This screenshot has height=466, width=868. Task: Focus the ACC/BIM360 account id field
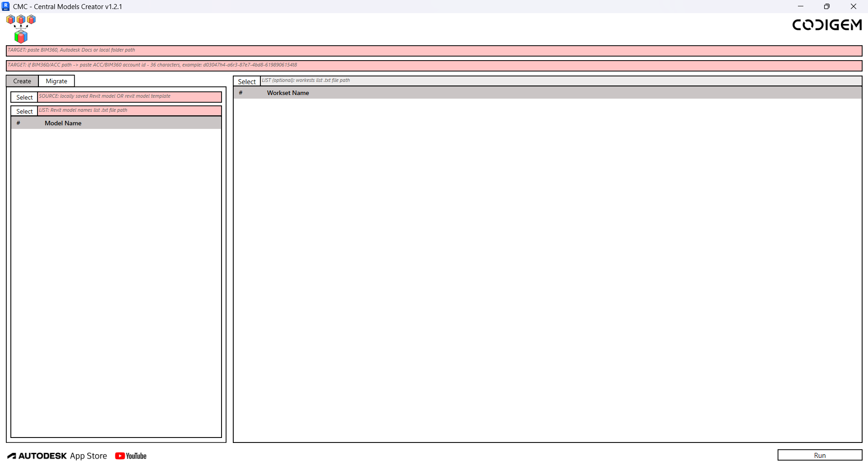tap(434, 66)
